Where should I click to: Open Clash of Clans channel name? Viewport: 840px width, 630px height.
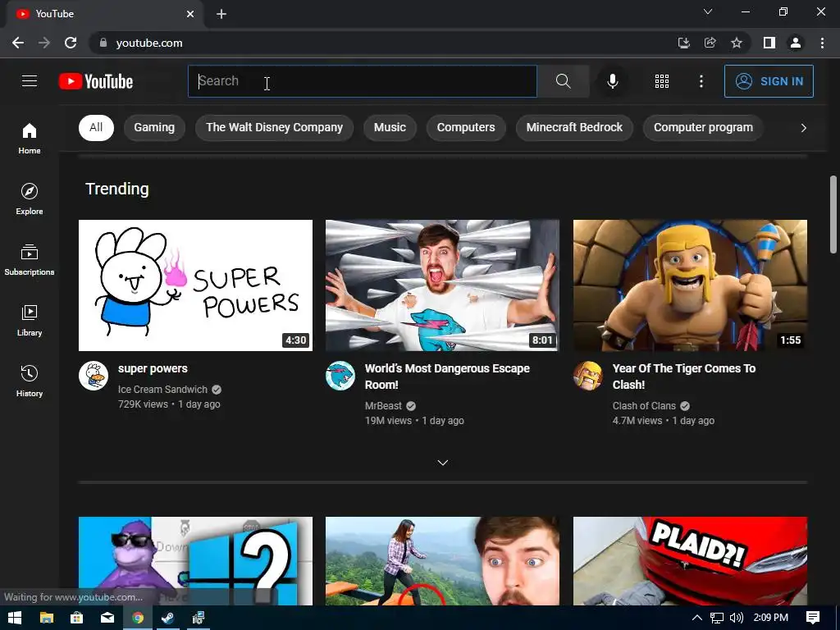coord(644,406)
